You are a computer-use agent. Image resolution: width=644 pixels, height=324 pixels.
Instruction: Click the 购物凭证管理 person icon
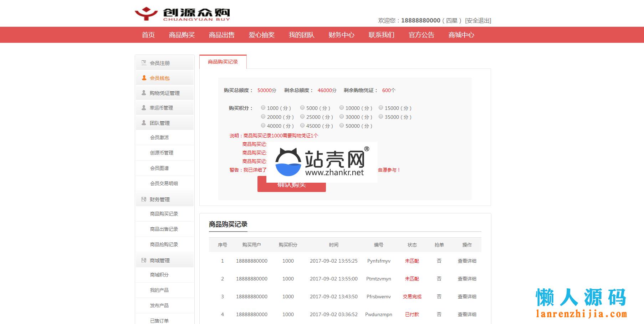tap(144, 93)
